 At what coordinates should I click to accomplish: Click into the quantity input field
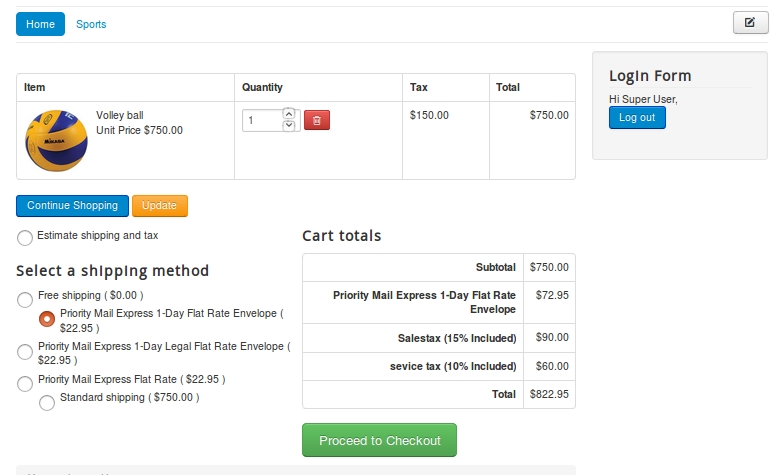[x=263, y=120]
